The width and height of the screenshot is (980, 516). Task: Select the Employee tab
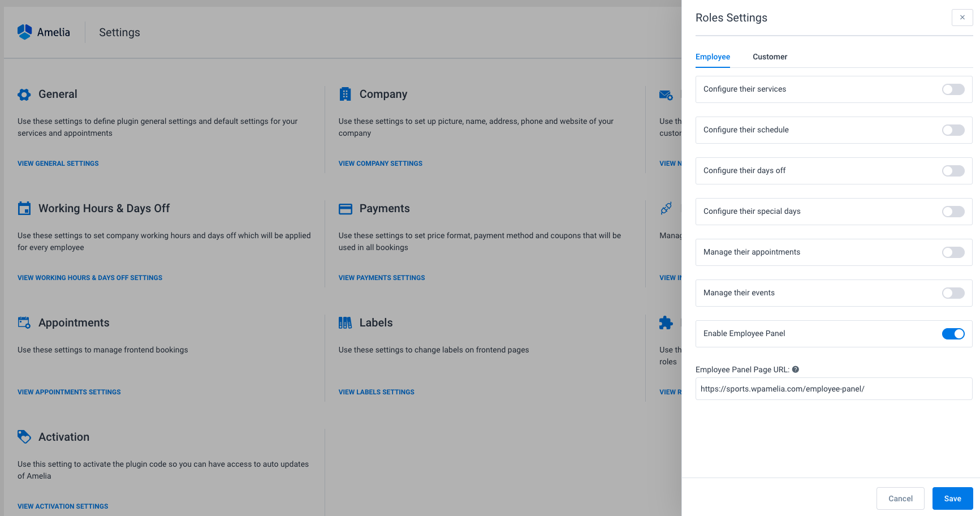713,57
